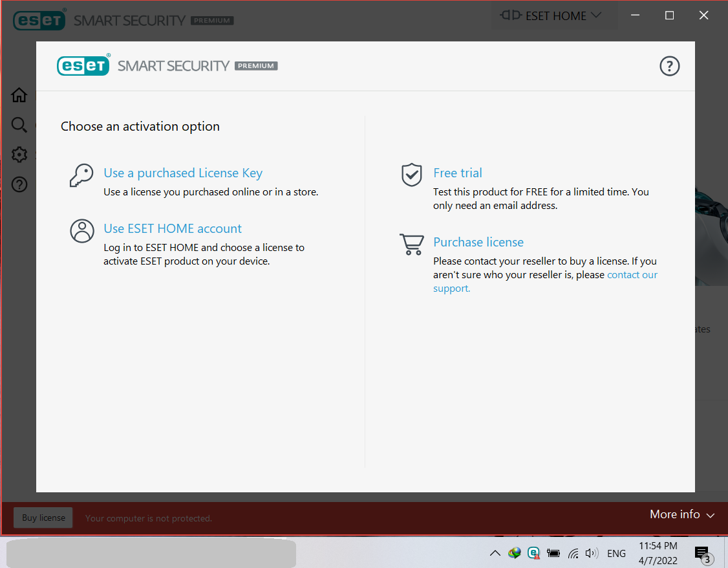Screen dimensions: 728x568
Task: Click the Buy license button
Action: (43, 518)
